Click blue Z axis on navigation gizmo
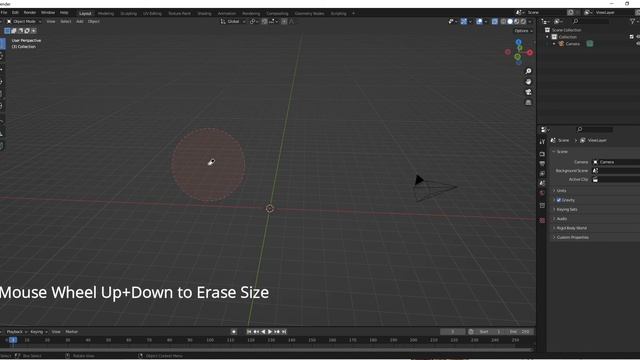Viewport: 640px width, 360px height. 518,42
